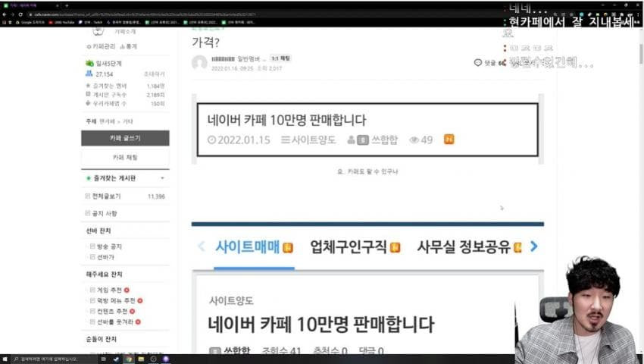Open 먹방 메뉴 추천 board
644x364 pixels.
coord(116,300)
